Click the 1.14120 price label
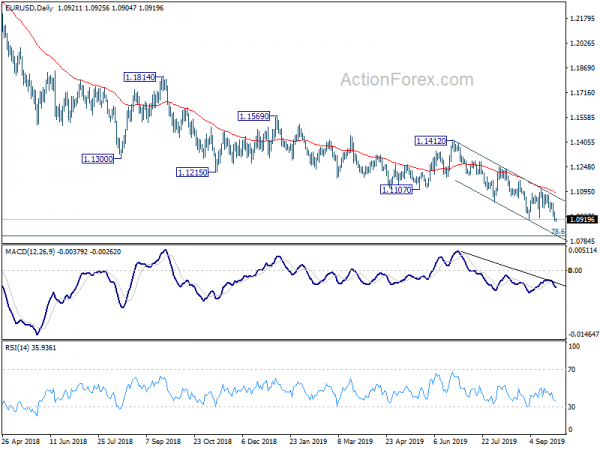 pos(431,141)
